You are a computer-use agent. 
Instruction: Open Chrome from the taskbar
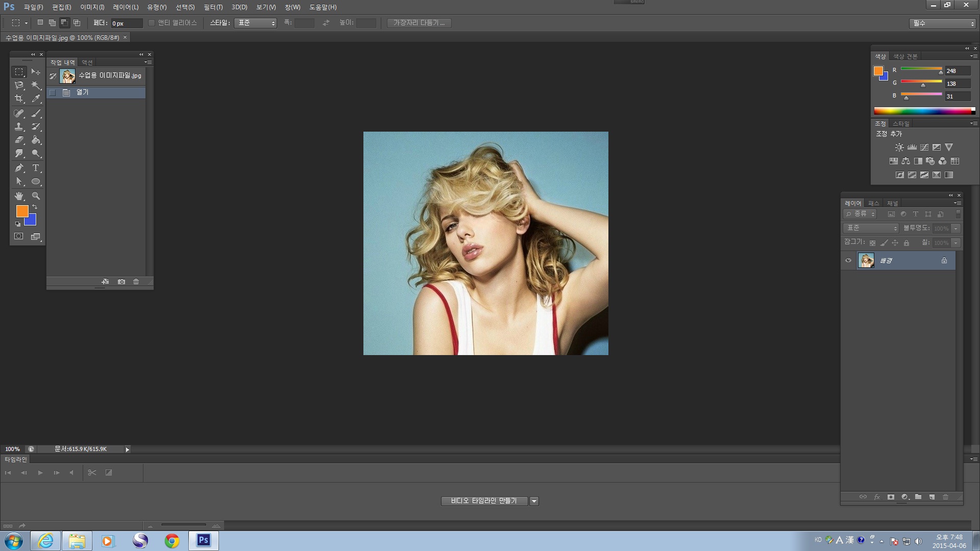pos(172,541)
